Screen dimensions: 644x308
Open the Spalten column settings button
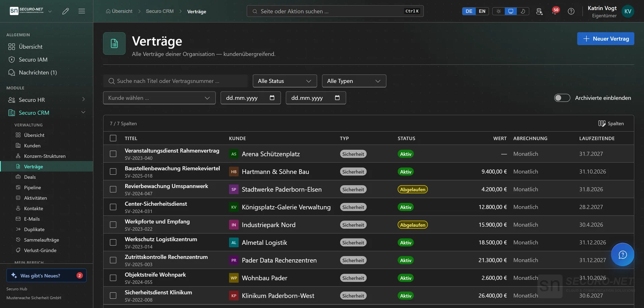[611, 123]
